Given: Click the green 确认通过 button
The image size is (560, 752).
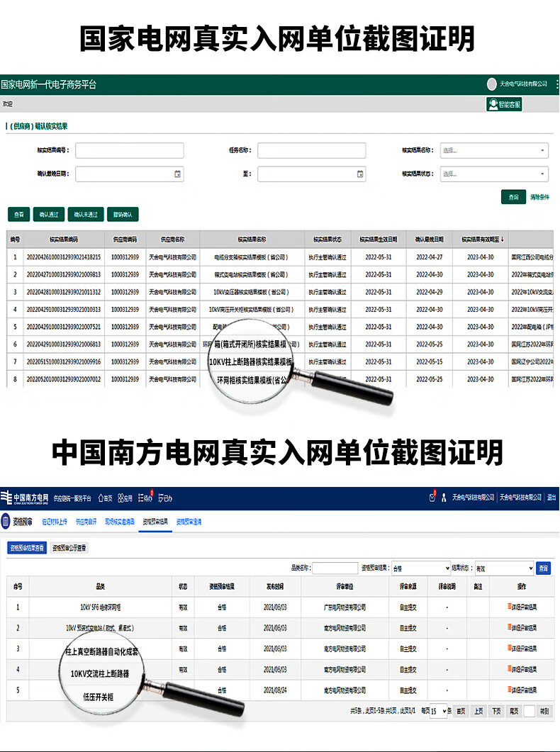Looking at the screenshot, I should coord(50,214).
